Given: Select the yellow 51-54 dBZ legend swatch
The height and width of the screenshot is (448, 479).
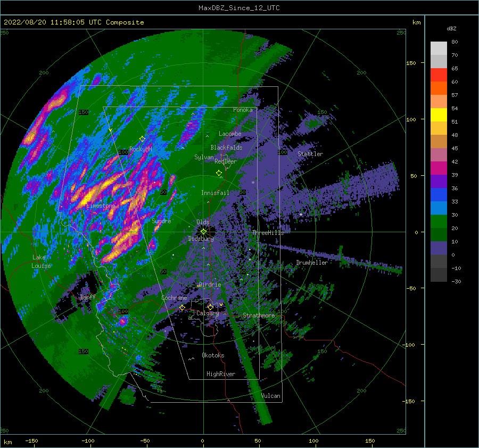Looking at the screenshot, I should click(x=439, y=115).
